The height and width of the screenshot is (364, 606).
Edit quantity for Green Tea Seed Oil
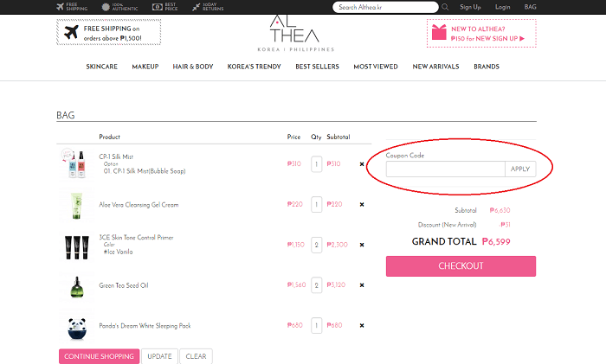[x=317, y=285]
